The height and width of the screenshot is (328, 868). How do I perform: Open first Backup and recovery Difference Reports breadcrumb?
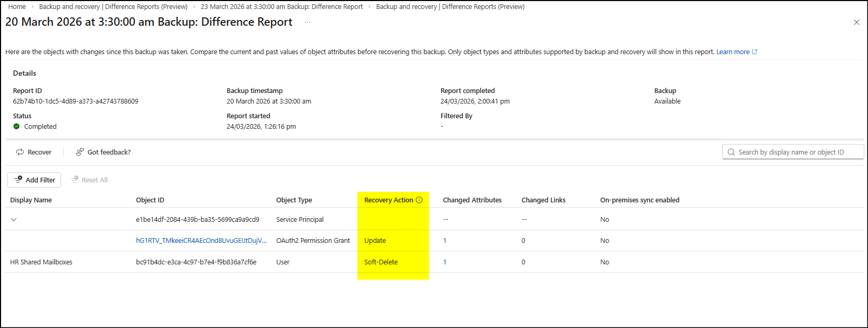click(x=113, y=6)
